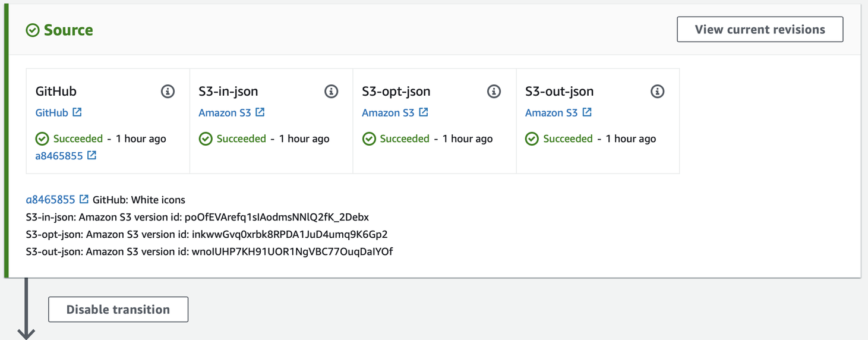Open View current revisions

pyautogui.click(x=760, y=30)
